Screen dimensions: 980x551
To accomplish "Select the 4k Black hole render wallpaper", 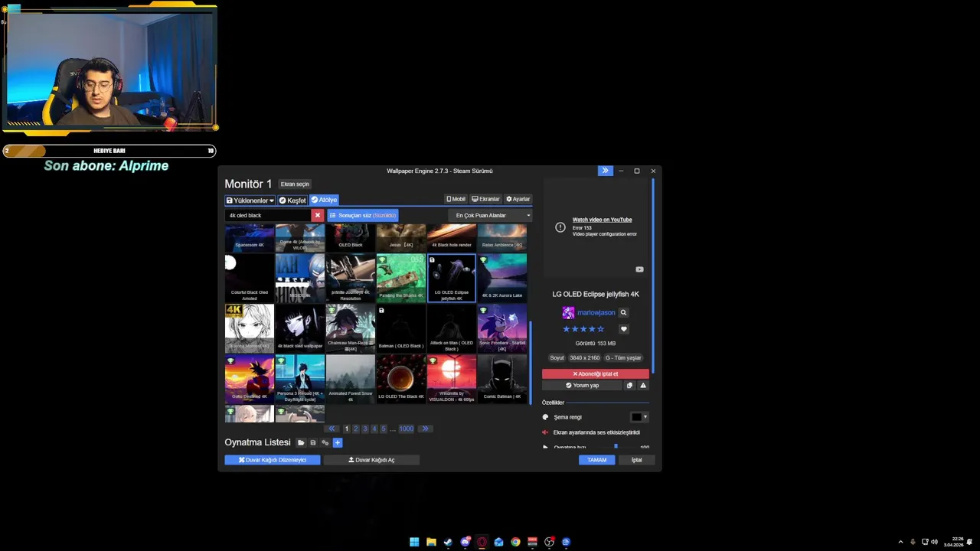I will tap(452, 238).
